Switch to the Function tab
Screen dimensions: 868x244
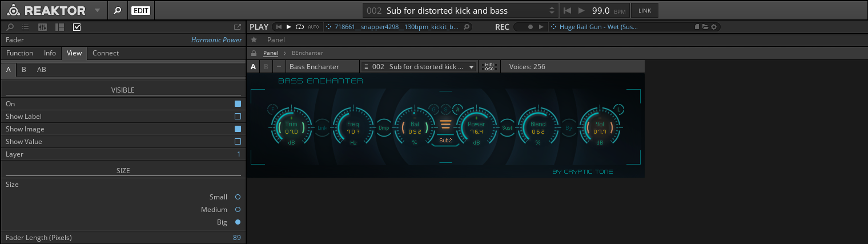pyautogui.click(x=20, y=53)
